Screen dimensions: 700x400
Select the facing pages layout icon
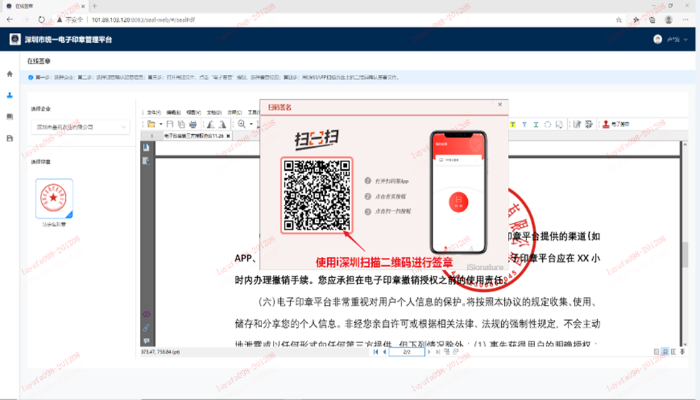click(674, 352)
